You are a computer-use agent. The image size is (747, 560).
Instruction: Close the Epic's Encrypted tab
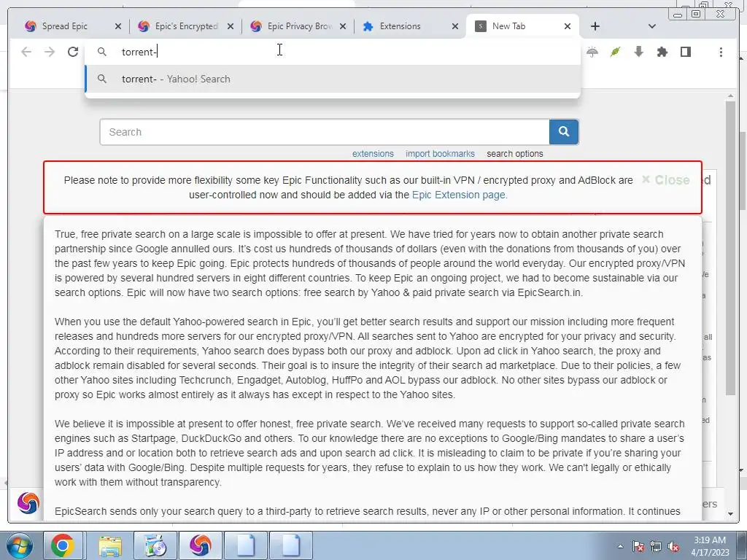pos(231,26)
